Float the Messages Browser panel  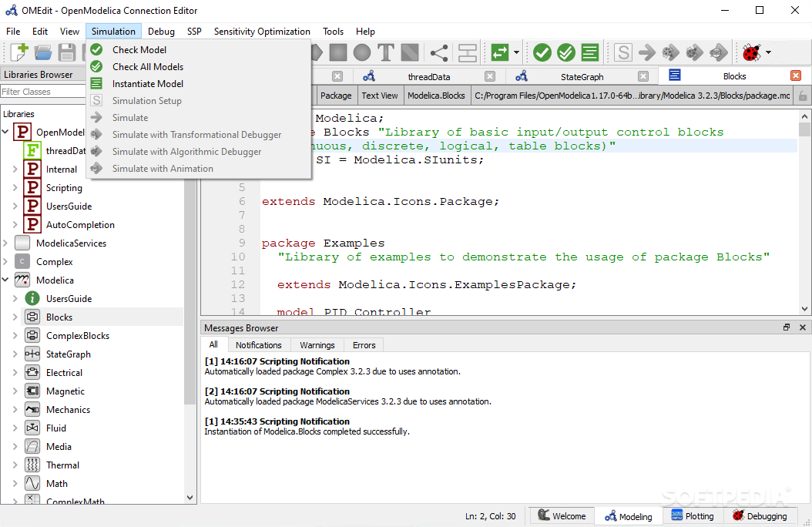coord(787,327)
